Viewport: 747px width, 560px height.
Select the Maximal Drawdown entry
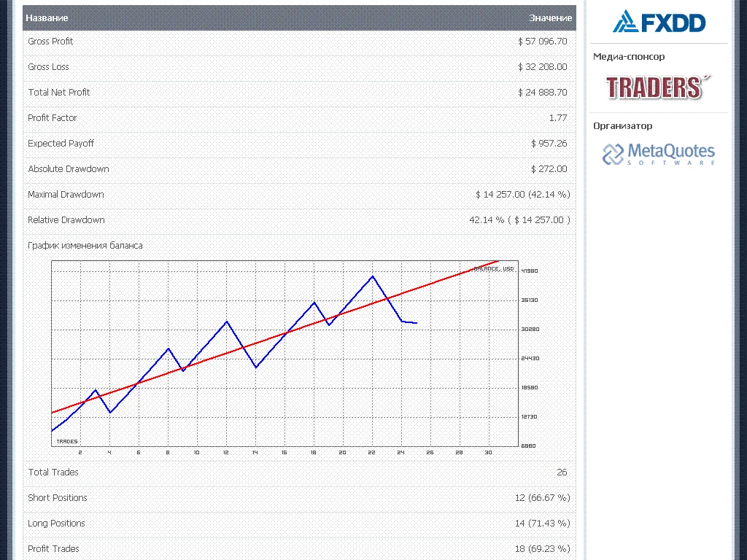pyautogui.click(x=66, y=194)
